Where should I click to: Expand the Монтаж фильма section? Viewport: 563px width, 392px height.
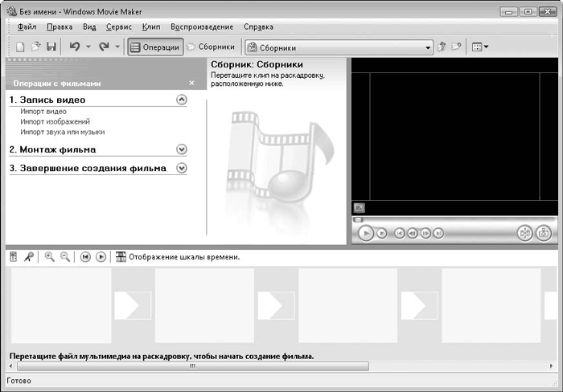click(x=181, y=149)
